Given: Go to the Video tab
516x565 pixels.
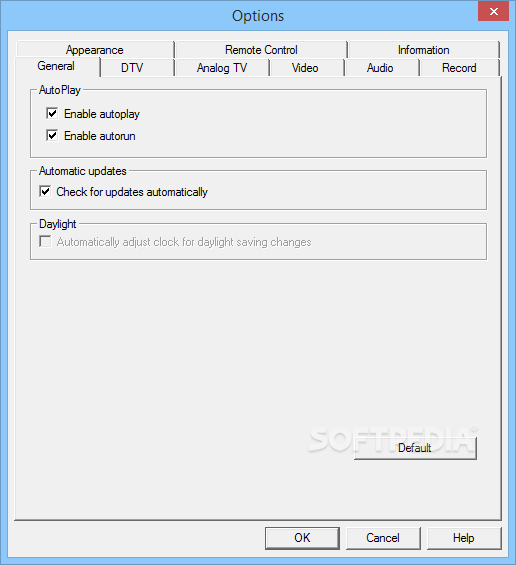Looking at the screenshot, I should tap(306, 68).
